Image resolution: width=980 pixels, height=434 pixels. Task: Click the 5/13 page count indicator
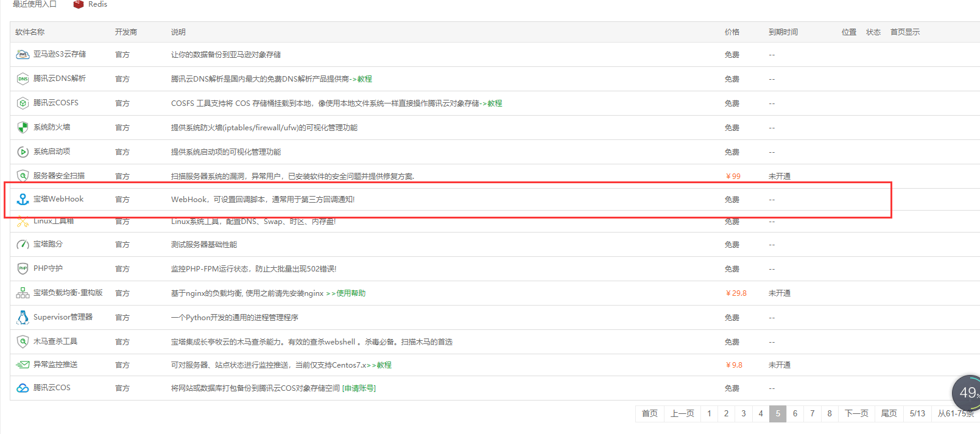(x=917, y=413)
